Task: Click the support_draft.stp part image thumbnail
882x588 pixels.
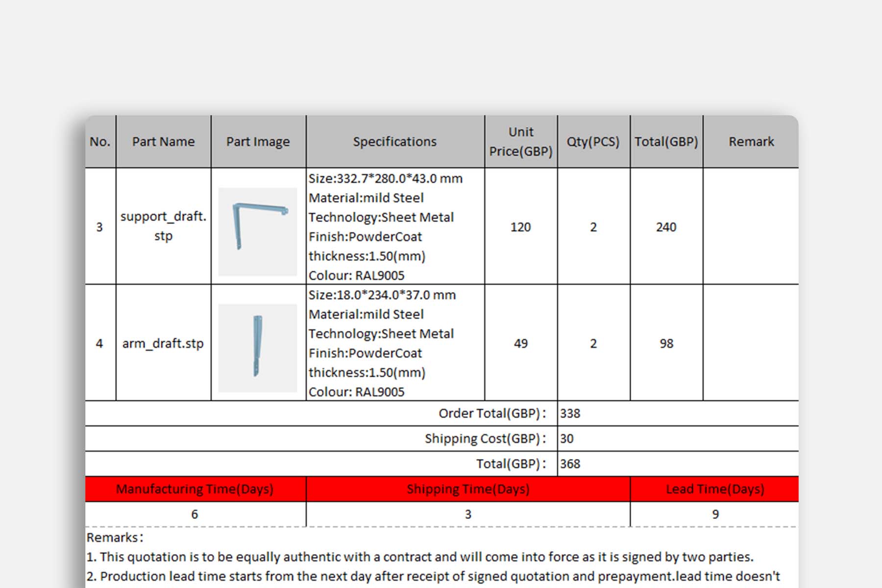Action: 258,230
